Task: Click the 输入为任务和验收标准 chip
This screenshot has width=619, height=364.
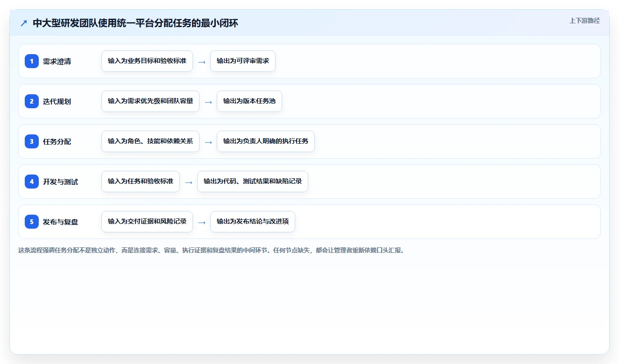Action: click(x=141, y=182)
